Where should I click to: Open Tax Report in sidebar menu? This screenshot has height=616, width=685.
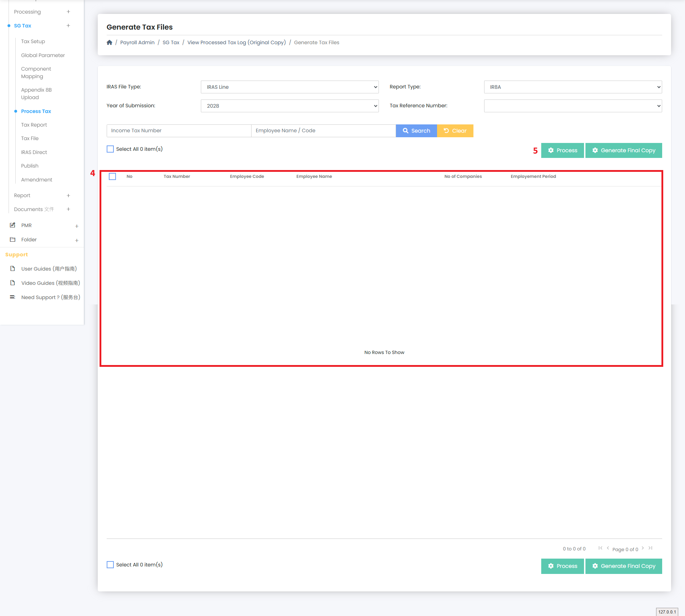click(x=34, y=125)
